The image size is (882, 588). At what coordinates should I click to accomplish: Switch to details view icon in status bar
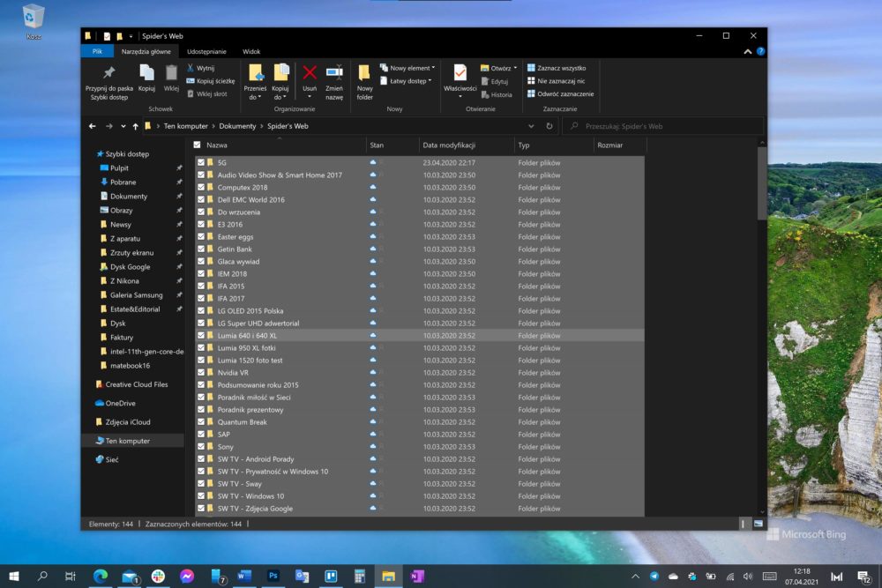(x=743, y=524)
